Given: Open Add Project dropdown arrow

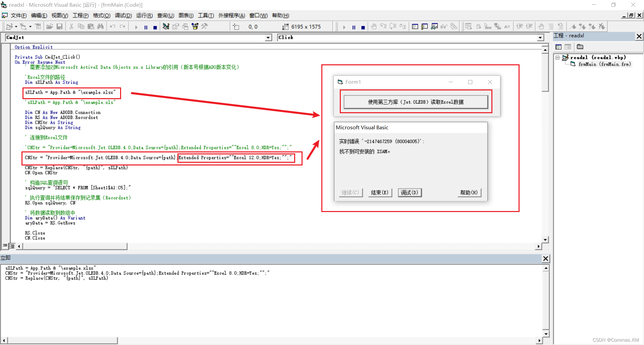Looking at the screenshot, I should 16,26.
